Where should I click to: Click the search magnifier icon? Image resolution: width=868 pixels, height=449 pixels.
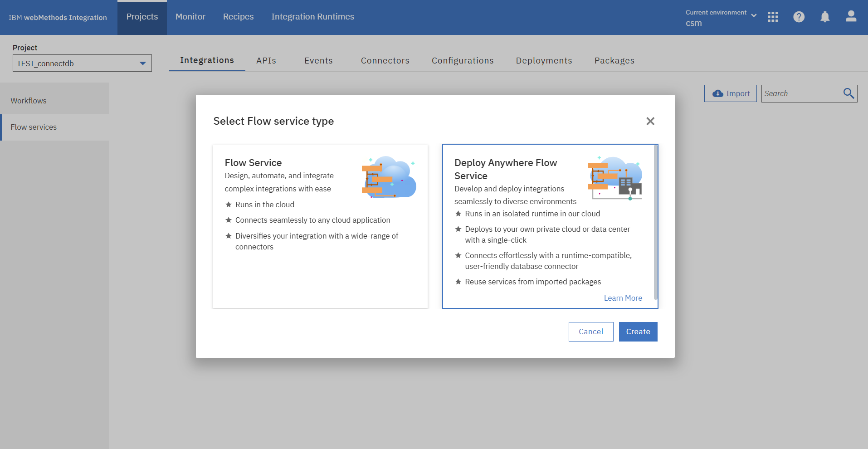(x=848, y=93)
